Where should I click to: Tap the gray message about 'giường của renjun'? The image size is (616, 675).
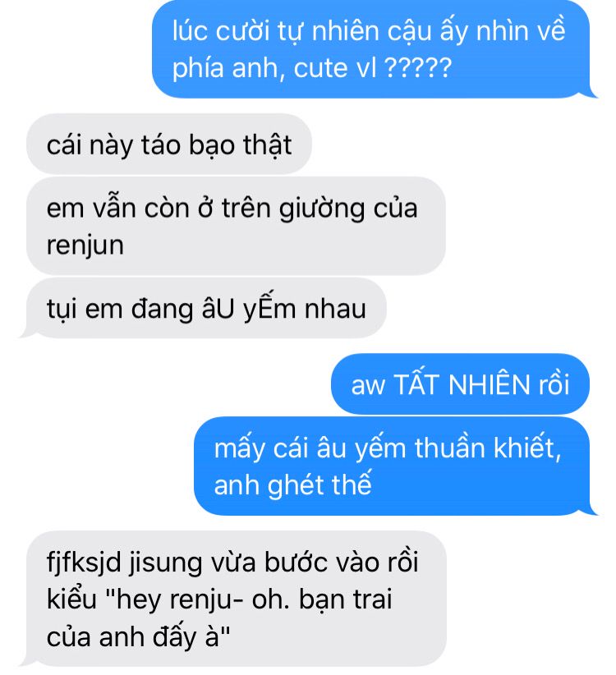(x=236, y=226)
